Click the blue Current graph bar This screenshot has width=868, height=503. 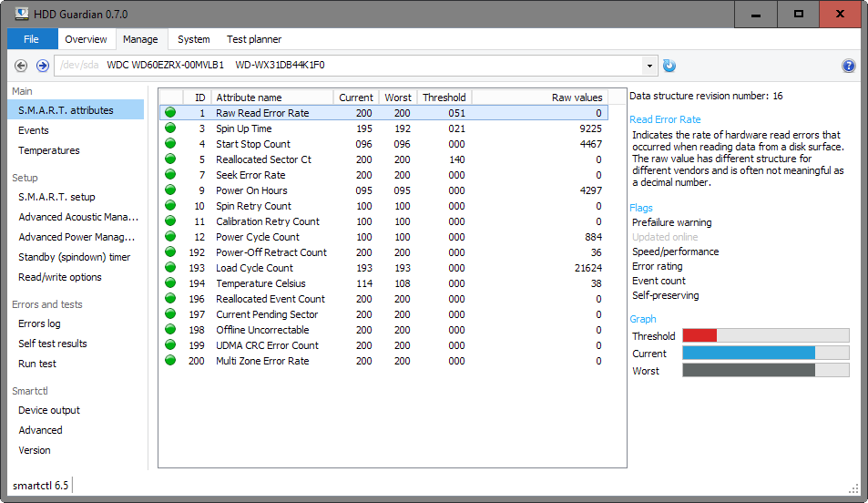point(749,353)
